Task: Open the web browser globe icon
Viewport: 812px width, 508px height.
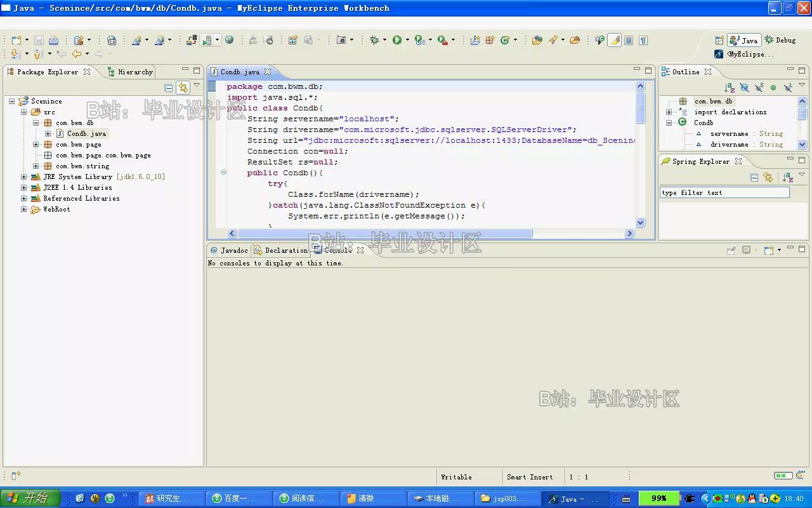Action: [229, 40]
